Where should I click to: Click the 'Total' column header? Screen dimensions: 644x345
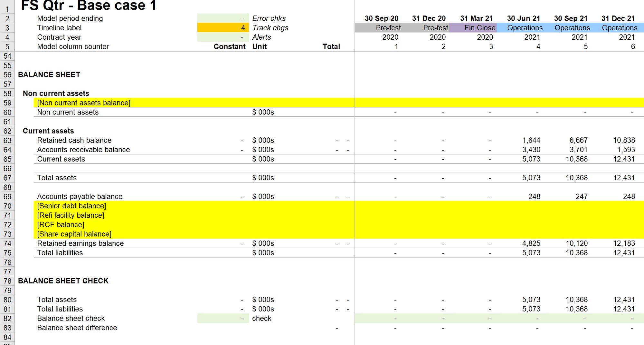point(331,46)
